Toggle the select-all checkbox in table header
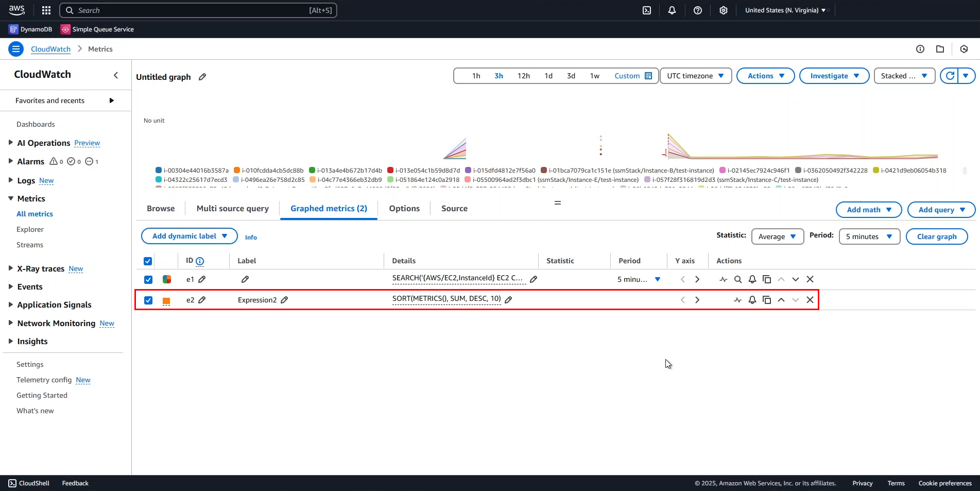980x491 pixels. click(148, 261)
